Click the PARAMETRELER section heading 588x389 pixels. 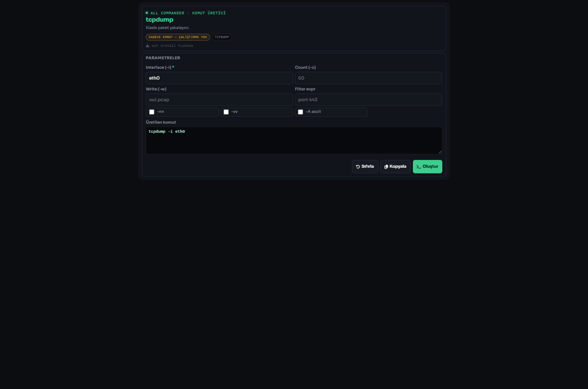pyautogui.click(x=163, y=58)
